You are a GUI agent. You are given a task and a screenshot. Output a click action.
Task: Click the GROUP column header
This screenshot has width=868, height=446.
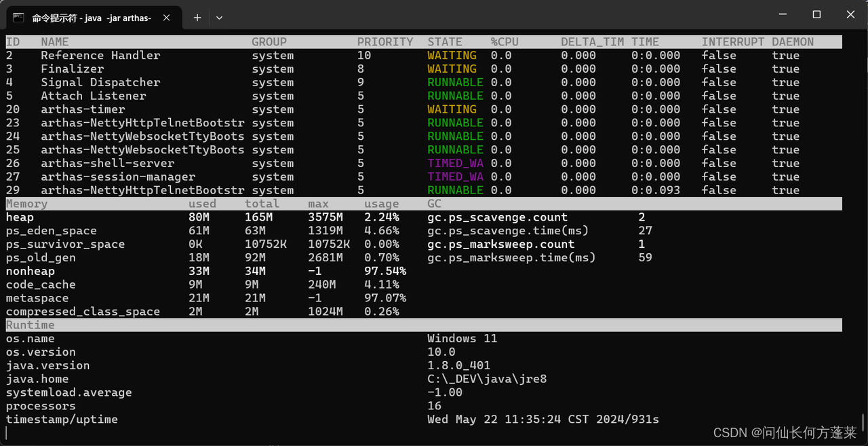coord(269,42)
